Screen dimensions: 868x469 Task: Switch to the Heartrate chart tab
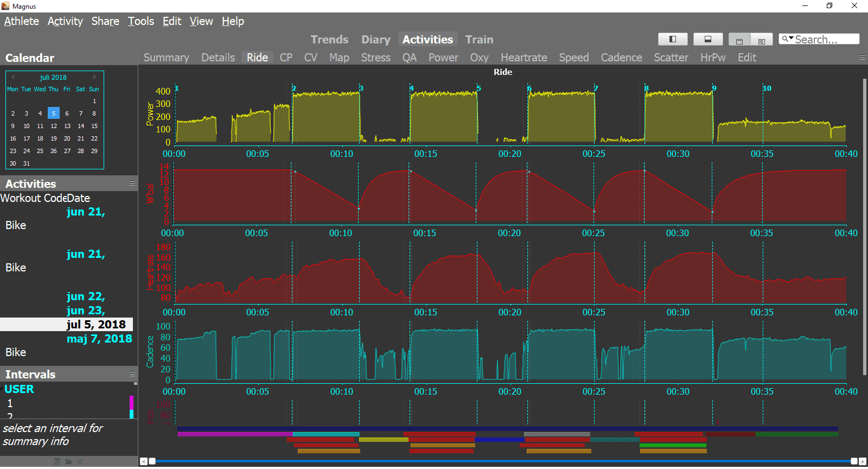point(524,58)
